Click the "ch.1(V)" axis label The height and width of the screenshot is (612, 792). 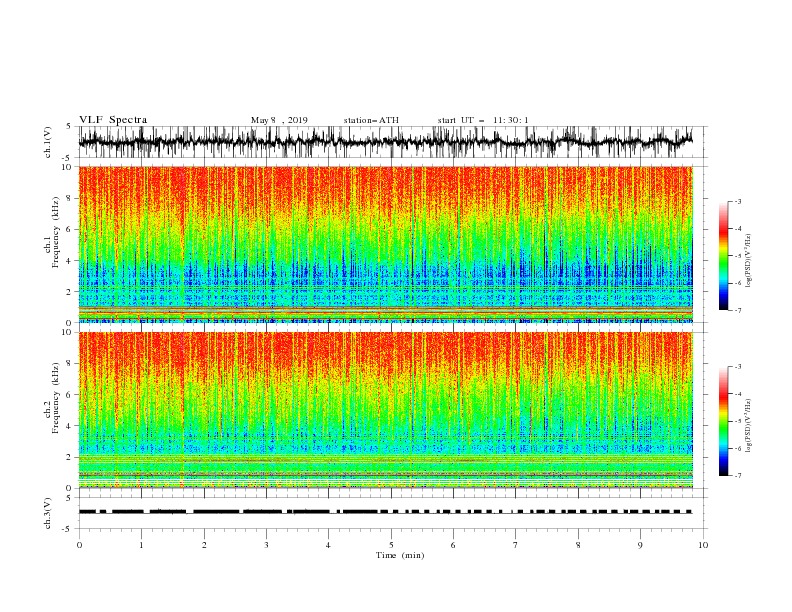(x=48, y=142)
